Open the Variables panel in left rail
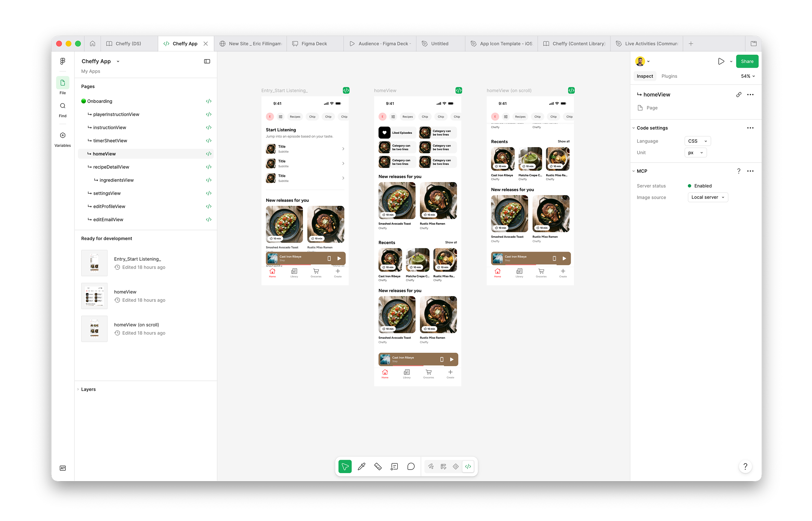Image resolution: width=812 pixels, height=521 pixels. point(63,139)
